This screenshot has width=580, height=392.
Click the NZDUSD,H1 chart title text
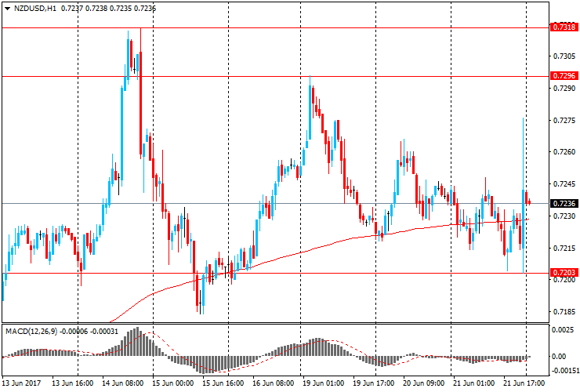click(35, 8)
